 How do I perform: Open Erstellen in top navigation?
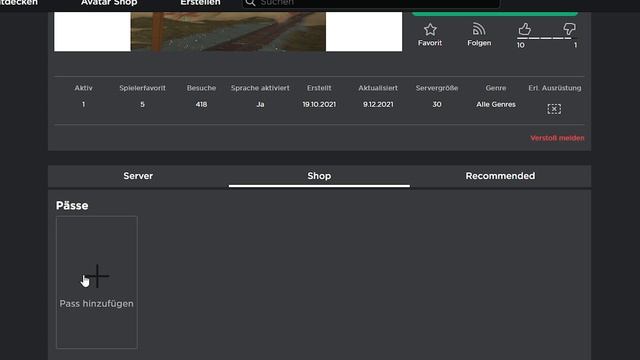click(x=200, y=3)
